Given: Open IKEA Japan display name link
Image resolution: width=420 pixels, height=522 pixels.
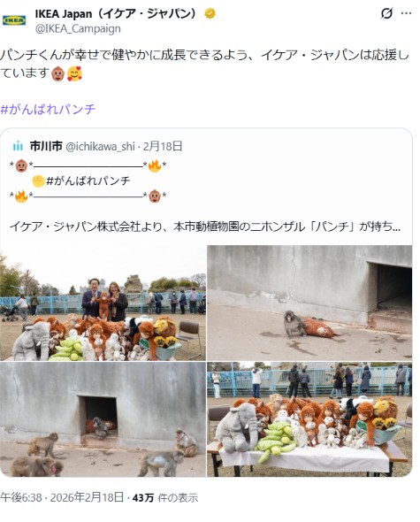Looking at the screenshot, I should (116, 13).
